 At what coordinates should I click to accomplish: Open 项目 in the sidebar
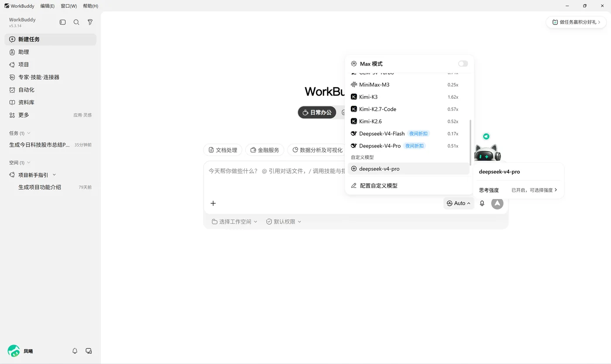pyautogui.click(x=50, y=65)
